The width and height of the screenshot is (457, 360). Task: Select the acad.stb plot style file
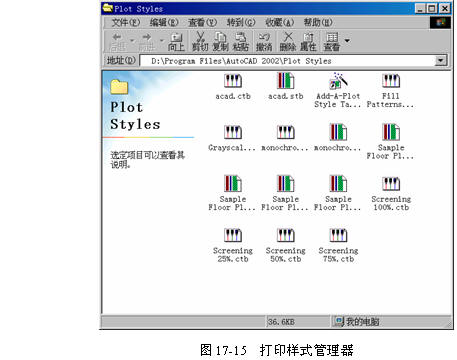(x=286, y=87)
